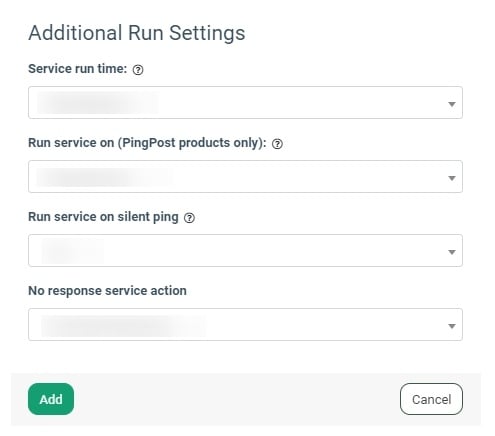This screenshot has width=495, height=436.
Task: Click the Run service on silent ping label
Action: pos(103,217)
